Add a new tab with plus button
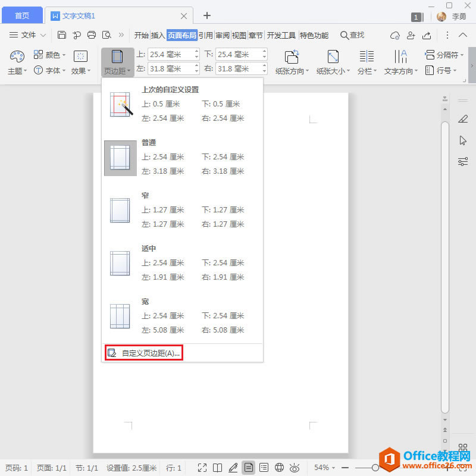The width and height of the screenshot is (476, 476). point(206,15)
